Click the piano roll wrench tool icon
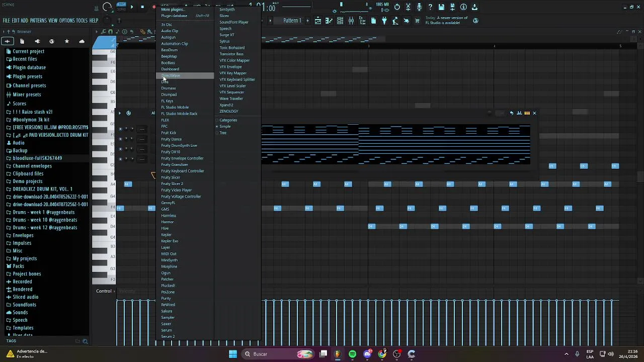 pyautogui.click(x=104, y=32)
